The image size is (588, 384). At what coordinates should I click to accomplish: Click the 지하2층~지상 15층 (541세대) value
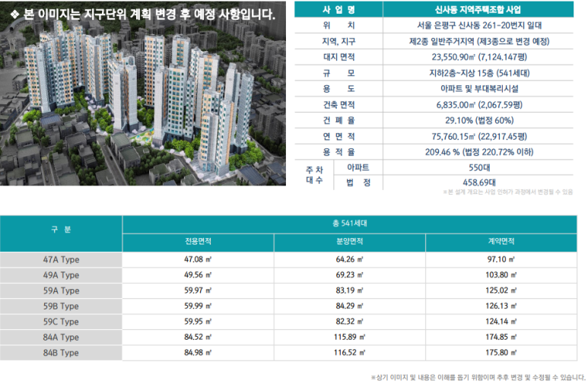tap(479, 73)
